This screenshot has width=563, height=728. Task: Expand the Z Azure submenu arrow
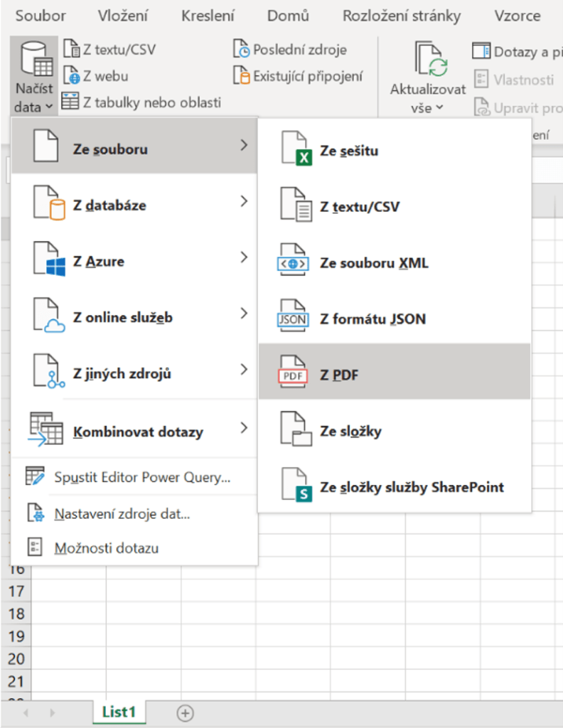pyautogui.click(x=244, y=257)
